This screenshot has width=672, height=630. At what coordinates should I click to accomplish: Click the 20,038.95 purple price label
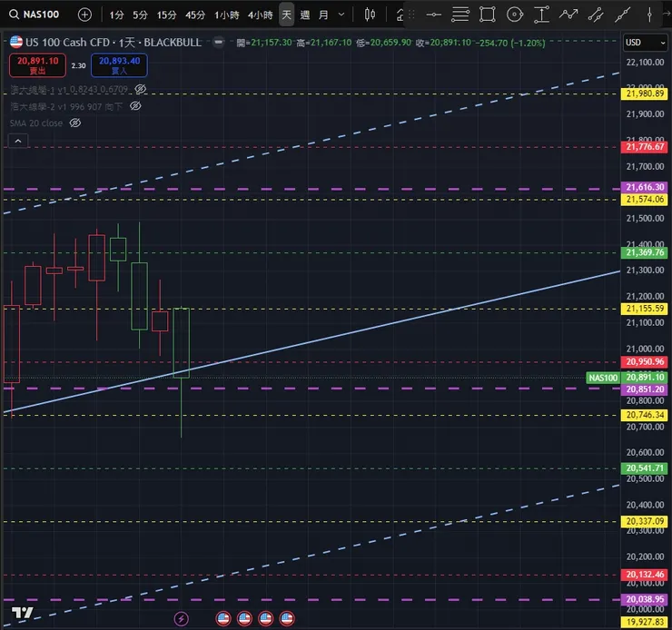tap(645, 599)
